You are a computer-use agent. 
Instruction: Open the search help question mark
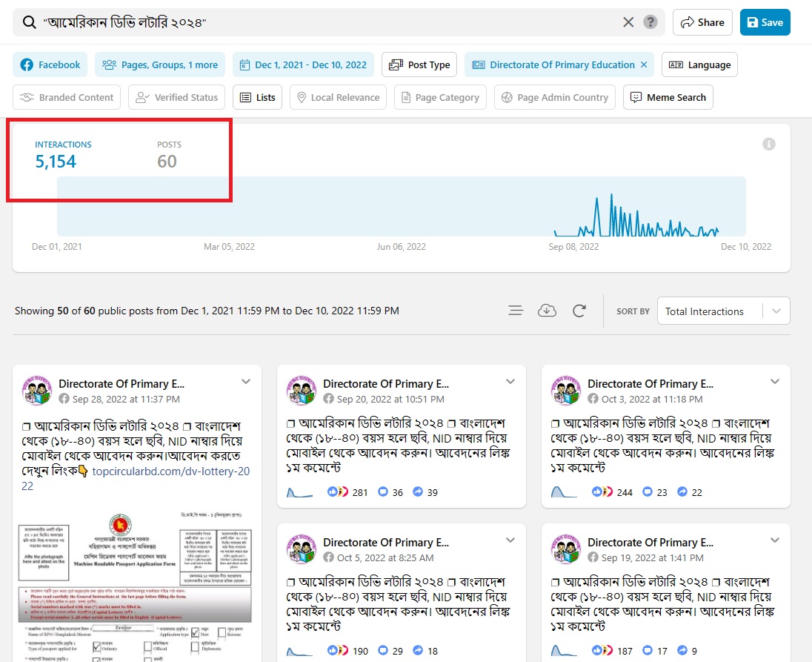click(x=650, y=22)
